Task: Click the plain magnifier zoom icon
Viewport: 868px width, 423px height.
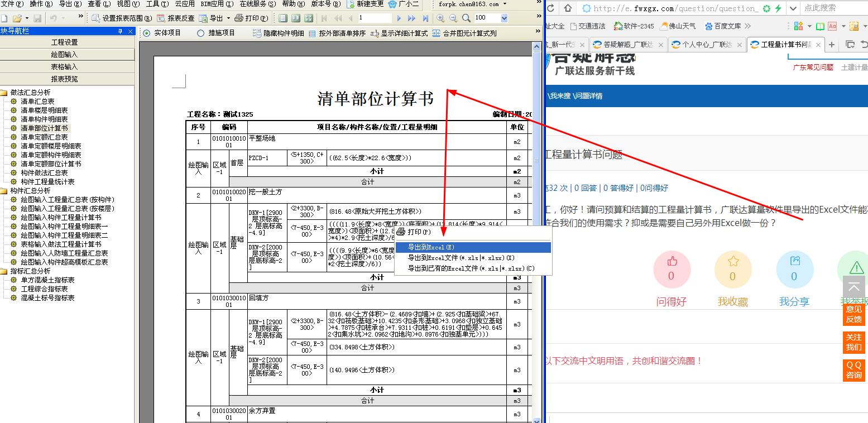Action: point(466,18)
